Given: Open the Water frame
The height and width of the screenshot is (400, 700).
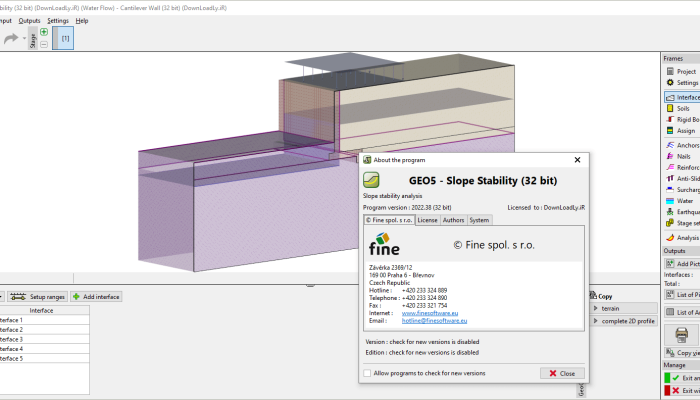Looking at the screenshot, I should tap(682, 201).
